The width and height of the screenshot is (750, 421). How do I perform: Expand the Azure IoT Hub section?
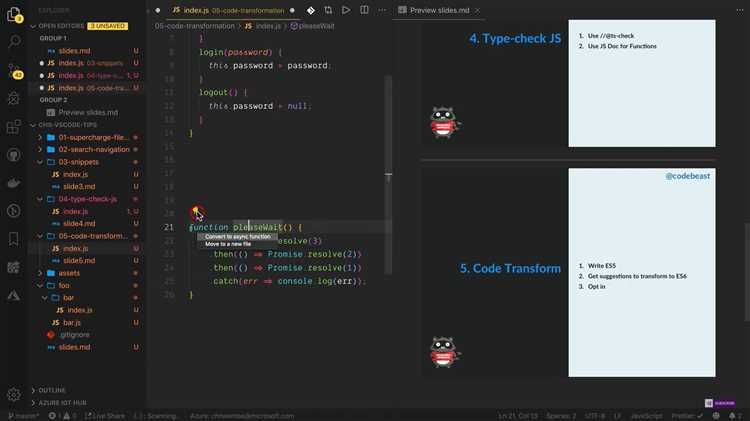tap(60, 401)
